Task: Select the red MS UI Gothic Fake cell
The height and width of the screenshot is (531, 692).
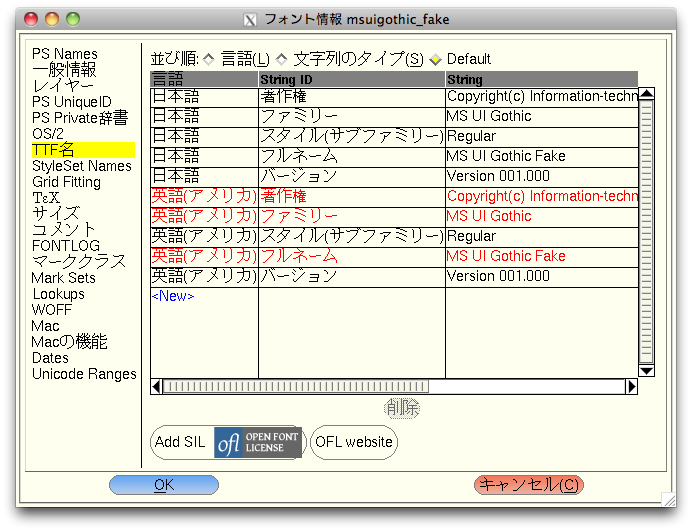Action: (x=542, y=256)
